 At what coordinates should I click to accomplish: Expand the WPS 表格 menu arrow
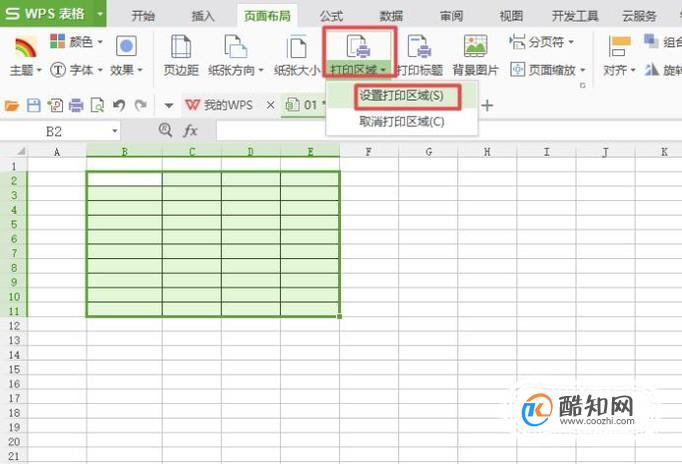point(100,13)
